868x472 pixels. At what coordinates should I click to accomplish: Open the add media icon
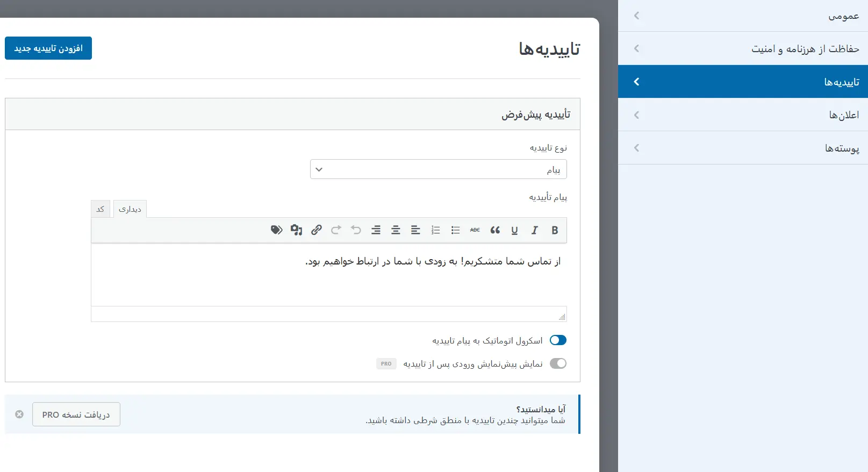pos(296,230)
